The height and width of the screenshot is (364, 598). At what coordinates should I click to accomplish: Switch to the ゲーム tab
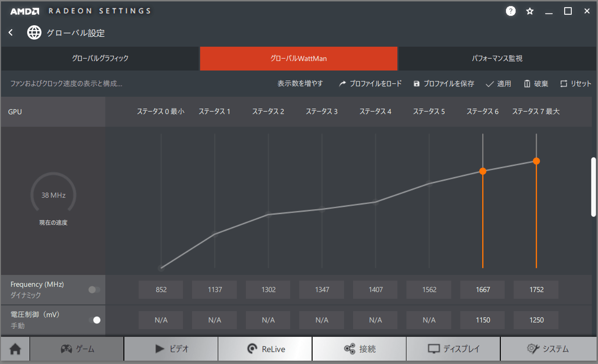(77, 349)
